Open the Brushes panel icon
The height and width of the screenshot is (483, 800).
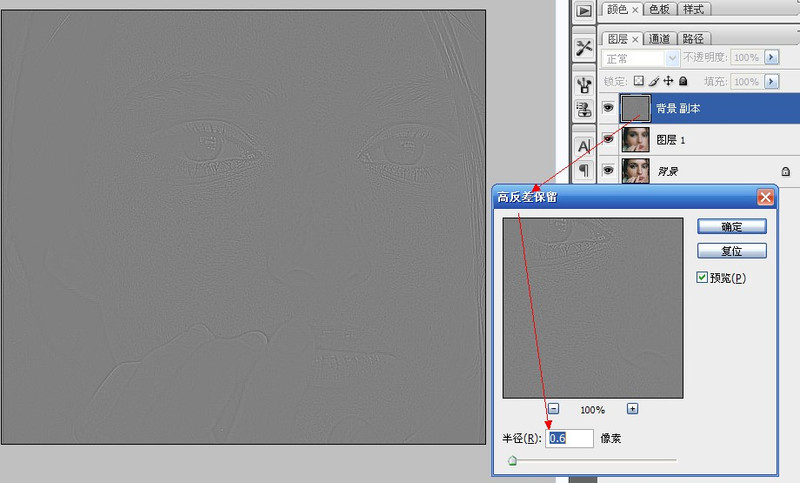(584, 85)
